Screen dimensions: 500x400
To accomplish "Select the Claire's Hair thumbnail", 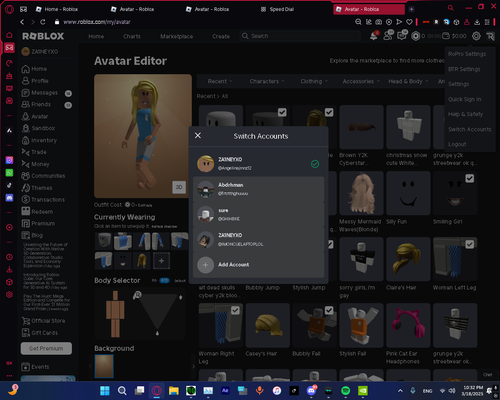I will [x=408, y=259].
